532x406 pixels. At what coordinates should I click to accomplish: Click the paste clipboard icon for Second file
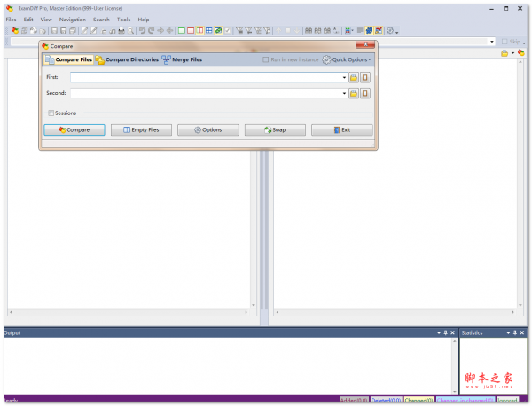[364, 93]
